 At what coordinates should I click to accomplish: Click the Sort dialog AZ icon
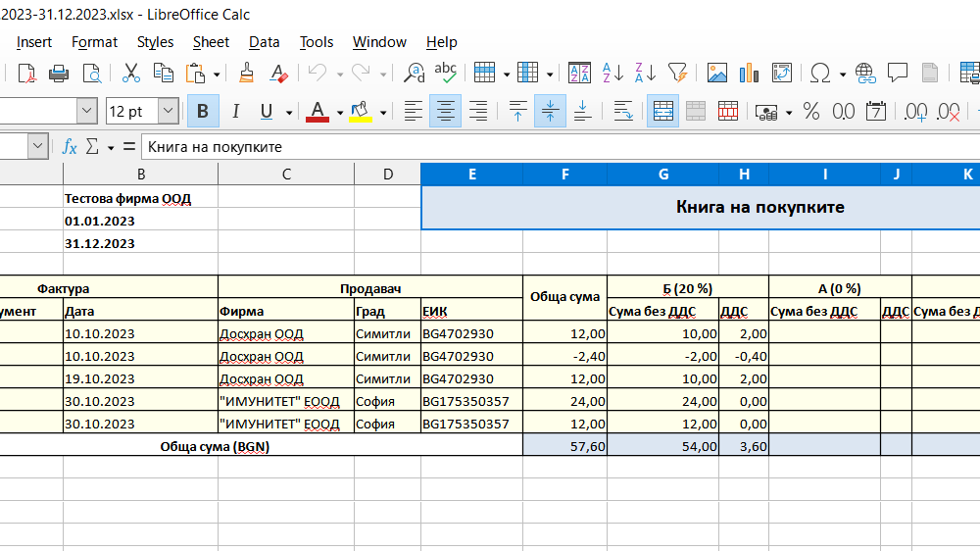[579, 74]
